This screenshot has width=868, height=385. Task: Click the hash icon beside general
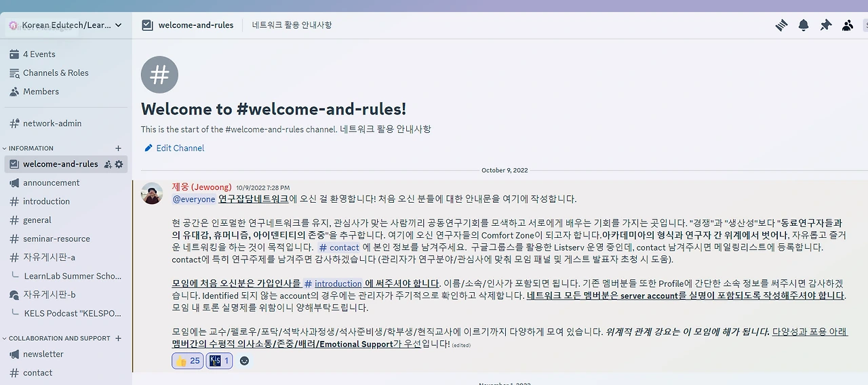[14, 220]
